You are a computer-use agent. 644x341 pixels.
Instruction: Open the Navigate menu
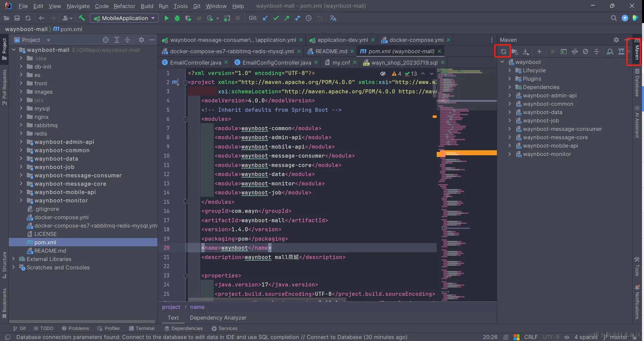tap(78, 6)
